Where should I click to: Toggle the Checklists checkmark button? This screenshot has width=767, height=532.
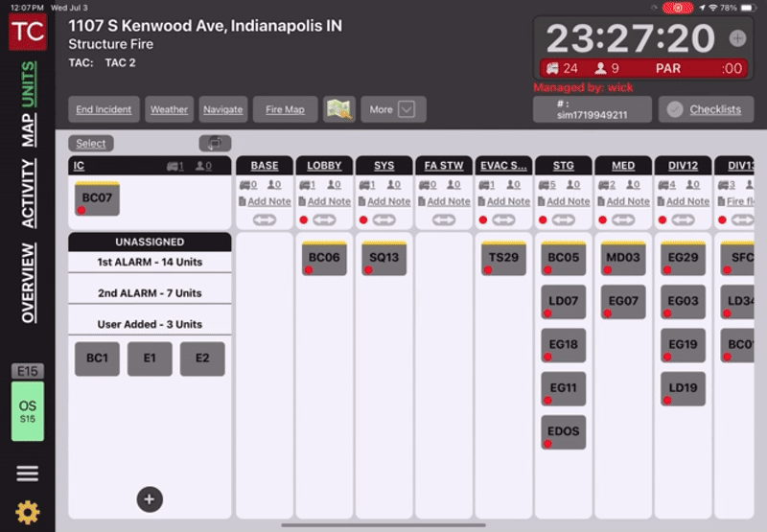[674, 109]
